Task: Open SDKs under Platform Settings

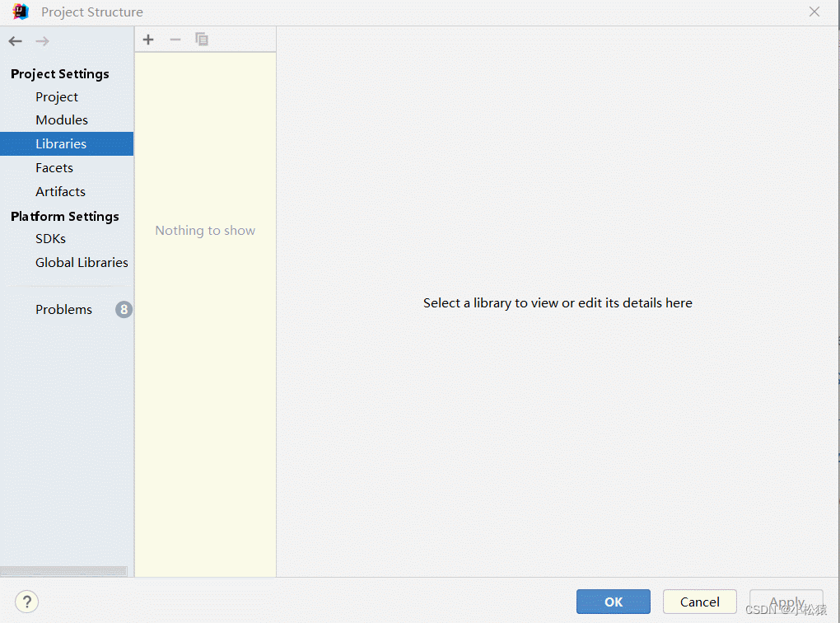Action: (50, 239)
